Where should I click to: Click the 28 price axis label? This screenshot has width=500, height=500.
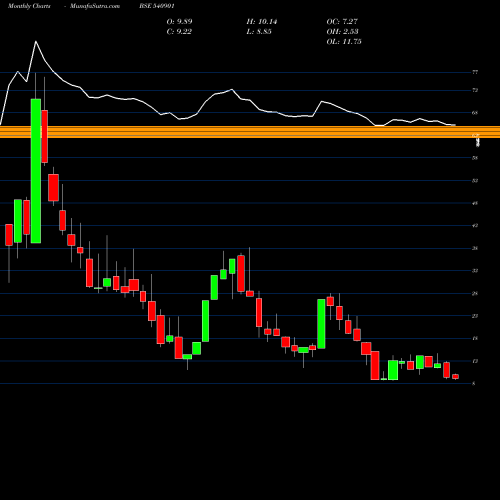point(475,293)
